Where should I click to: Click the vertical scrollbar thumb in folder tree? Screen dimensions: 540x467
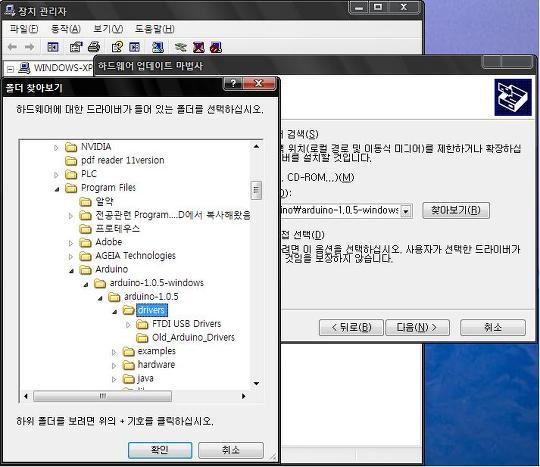[x=256, y=190]
